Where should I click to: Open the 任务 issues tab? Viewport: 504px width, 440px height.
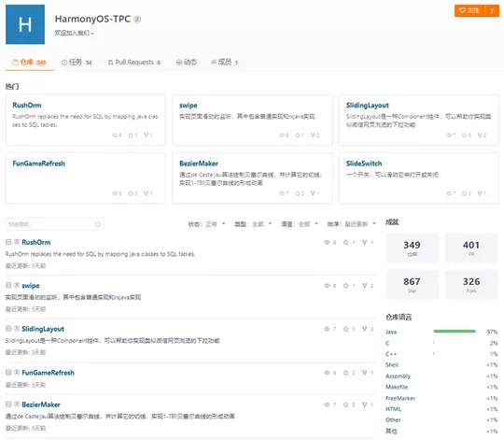(77, 62)
